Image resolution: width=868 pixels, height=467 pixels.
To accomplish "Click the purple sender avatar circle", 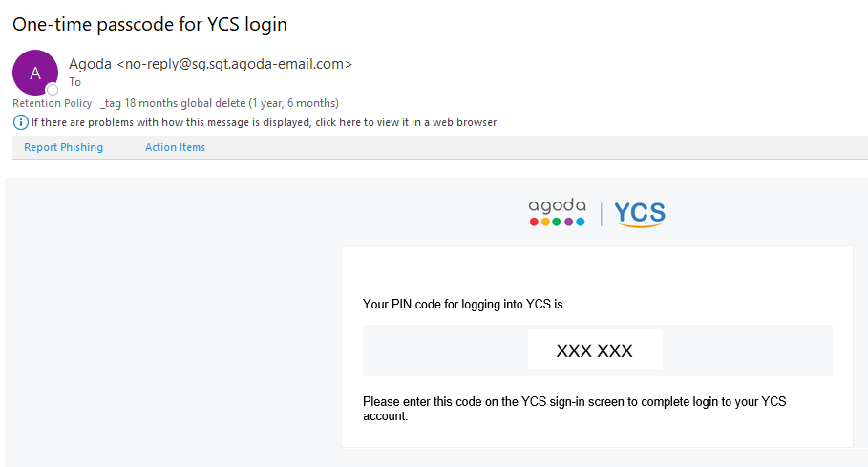I will pos(35,73).
